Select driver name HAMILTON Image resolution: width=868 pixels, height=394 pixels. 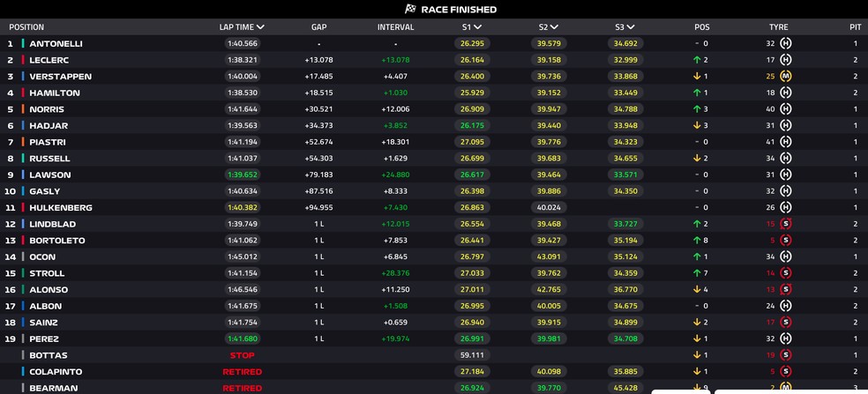point(55,93)
